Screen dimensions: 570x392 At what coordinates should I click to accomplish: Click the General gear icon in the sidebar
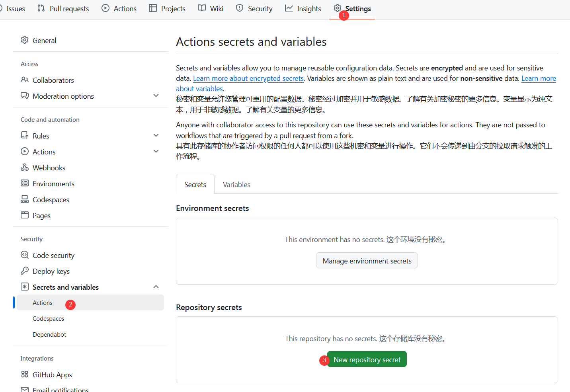click(25, 40)
